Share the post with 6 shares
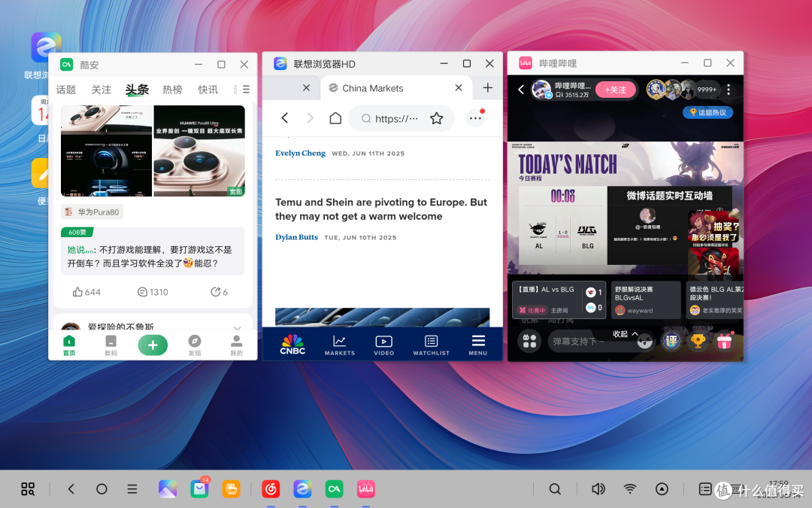The height and width of the screenshot is (508, 812). tap(219, 292)
